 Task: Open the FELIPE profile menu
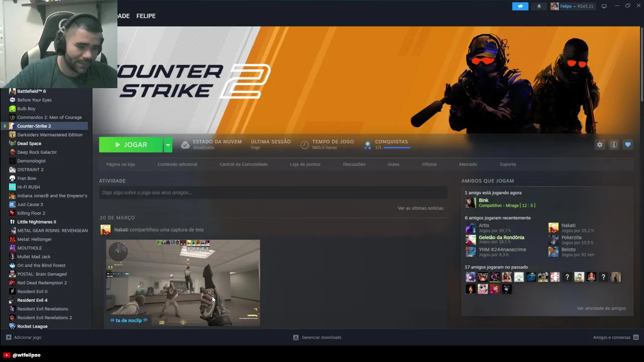tap(146, 16)
